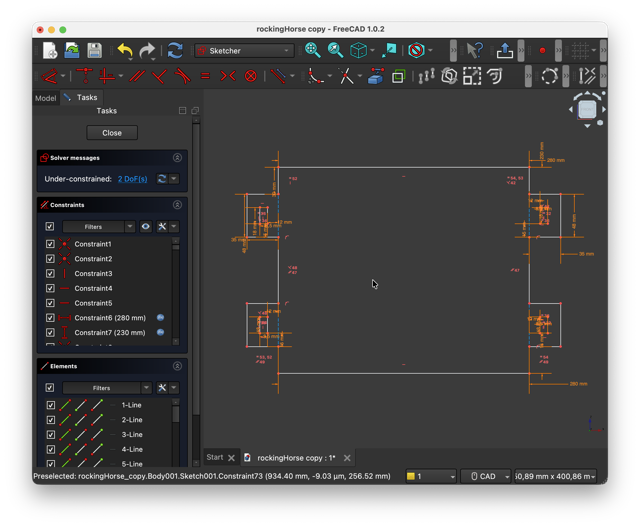Select 1-Line in Elements list

132,405
